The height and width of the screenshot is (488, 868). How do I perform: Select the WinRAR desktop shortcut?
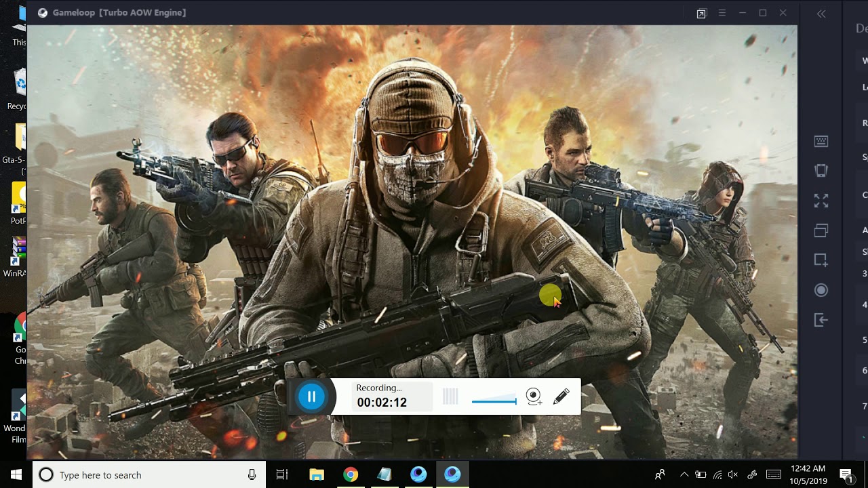click(x=16, y=258)
